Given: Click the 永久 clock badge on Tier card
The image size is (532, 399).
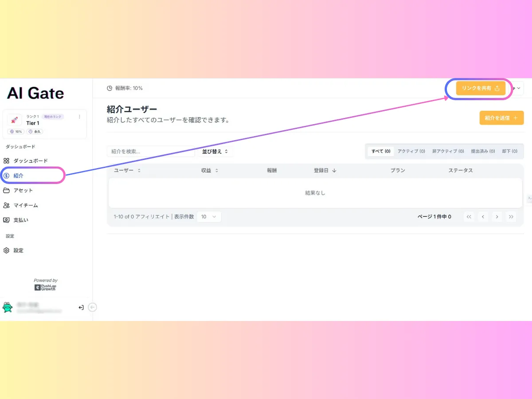Looking at the screenshot, I should [x=35, y=132].
